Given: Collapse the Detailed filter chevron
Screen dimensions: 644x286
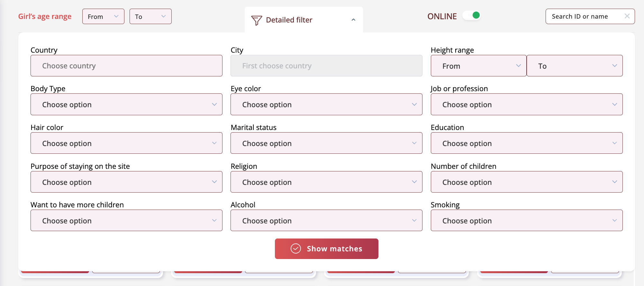Looking at the screenshot, I should pyautogui.click(x=353, y=20).
